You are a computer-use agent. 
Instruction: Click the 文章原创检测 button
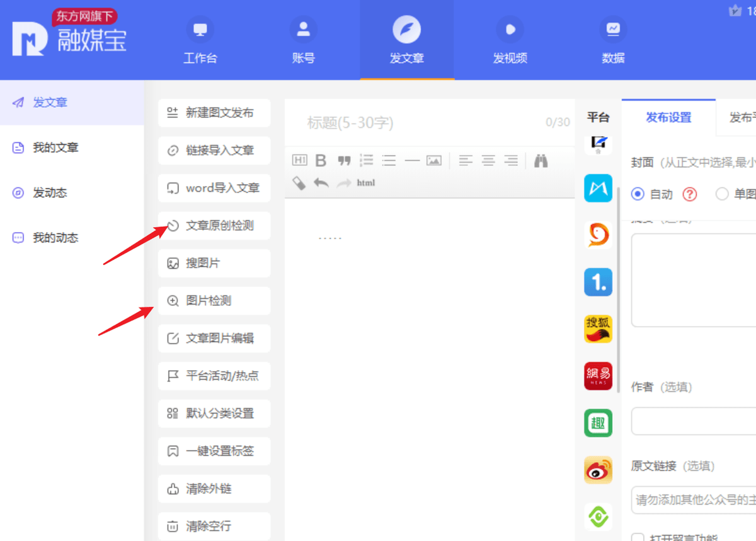coord(214,226)
